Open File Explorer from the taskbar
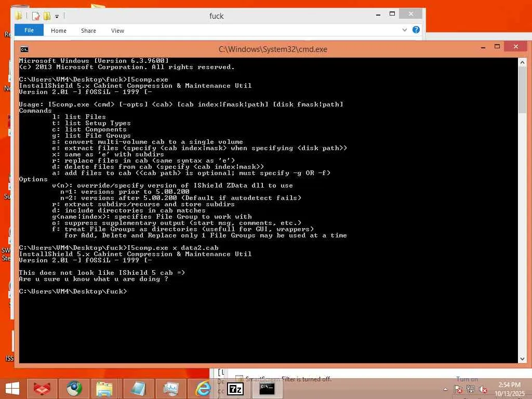This screenshot has width=532, height=399. pyautogui.click(x=104, y=389)
